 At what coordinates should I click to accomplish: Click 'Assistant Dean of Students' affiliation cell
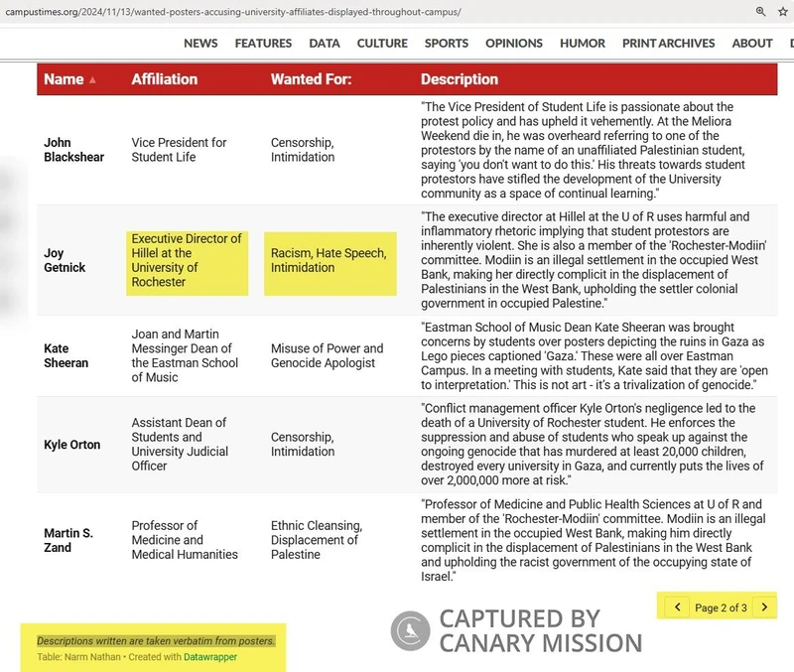pos(180,444)
